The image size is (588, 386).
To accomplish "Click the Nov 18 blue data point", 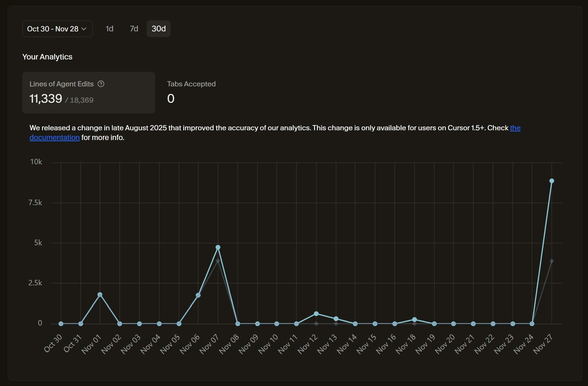I will tap(414, 320).
